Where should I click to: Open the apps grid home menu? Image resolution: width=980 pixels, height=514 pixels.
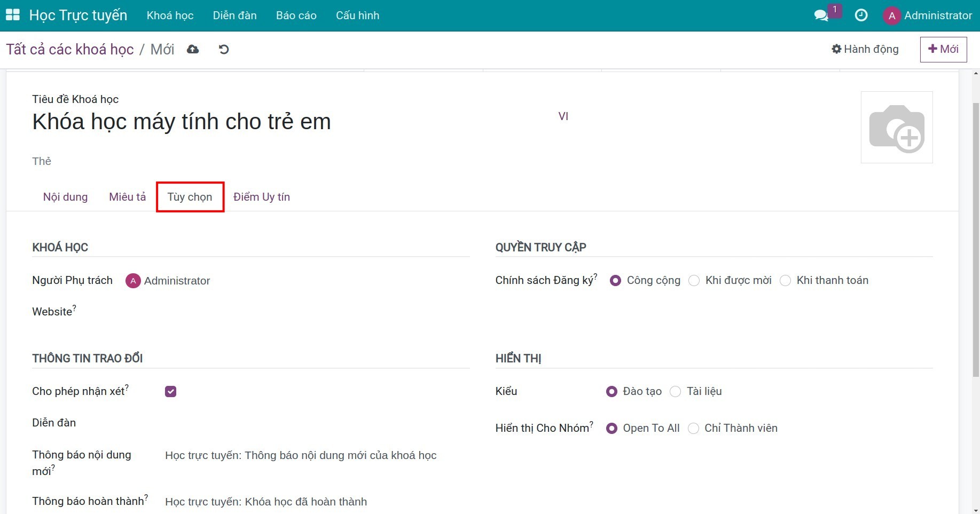point(12,15)
